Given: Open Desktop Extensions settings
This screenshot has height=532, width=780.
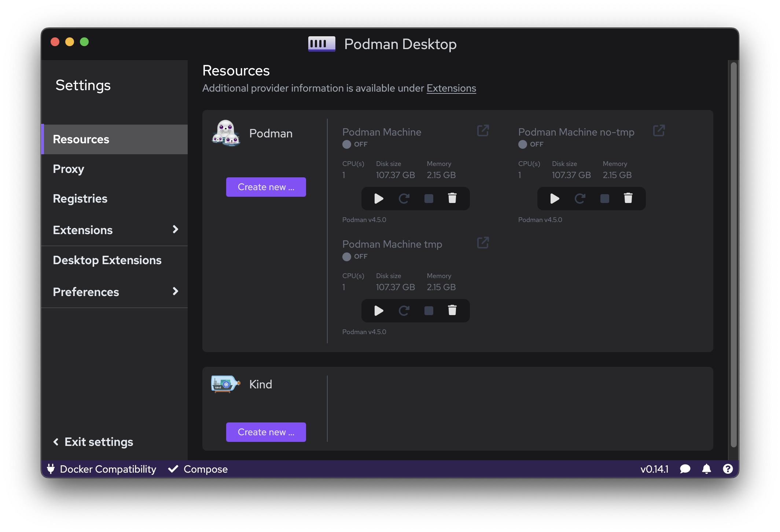Looking at the screenshot, I should [115, 260].
